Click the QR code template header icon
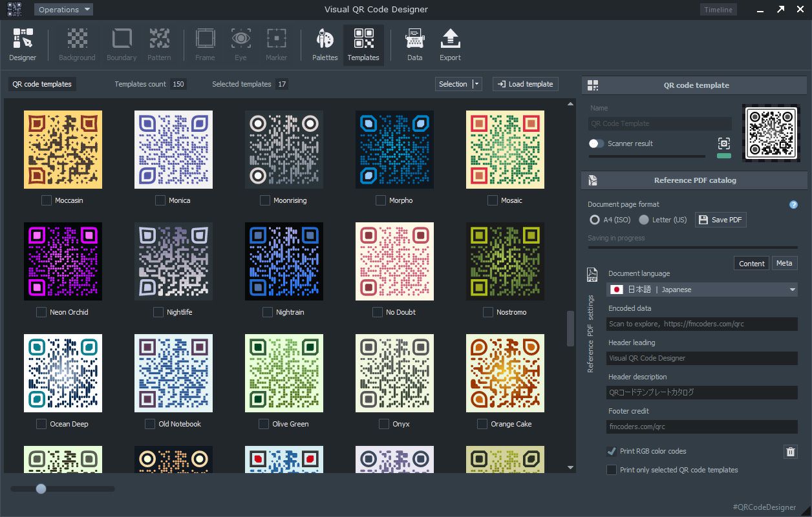The width and height of the screenshot is (812, 517). pos(593,85)
